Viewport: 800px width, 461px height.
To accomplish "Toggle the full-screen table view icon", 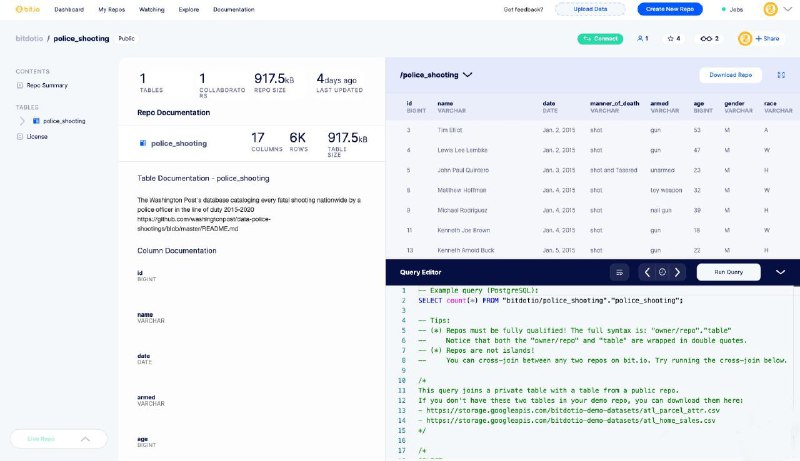I will coord(781,75).
